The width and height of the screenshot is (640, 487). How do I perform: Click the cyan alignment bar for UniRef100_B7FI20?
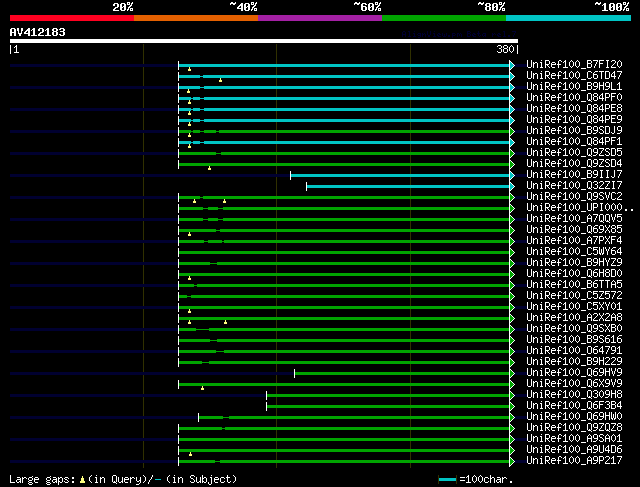coord(344,65)
